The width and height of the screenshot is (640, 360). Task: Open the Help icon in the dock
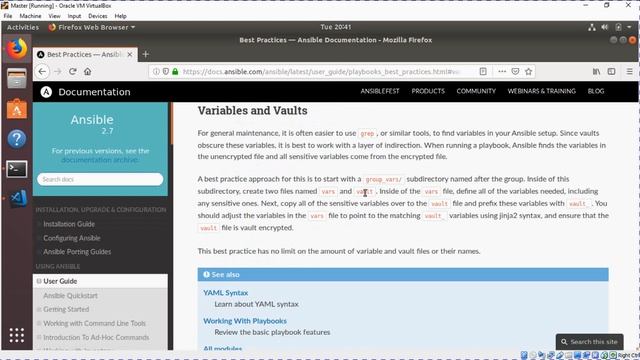pos(17,139)
